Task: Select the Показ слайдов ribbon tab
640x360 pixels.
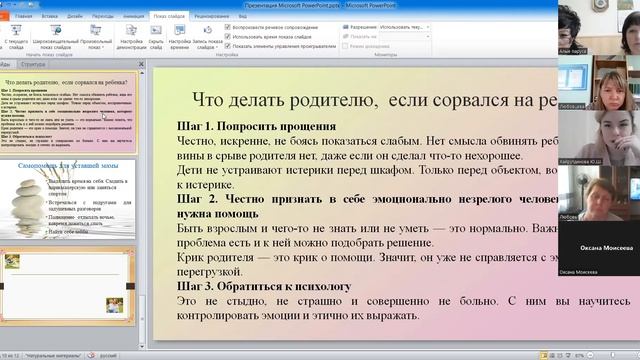Action: coord(169,16)
